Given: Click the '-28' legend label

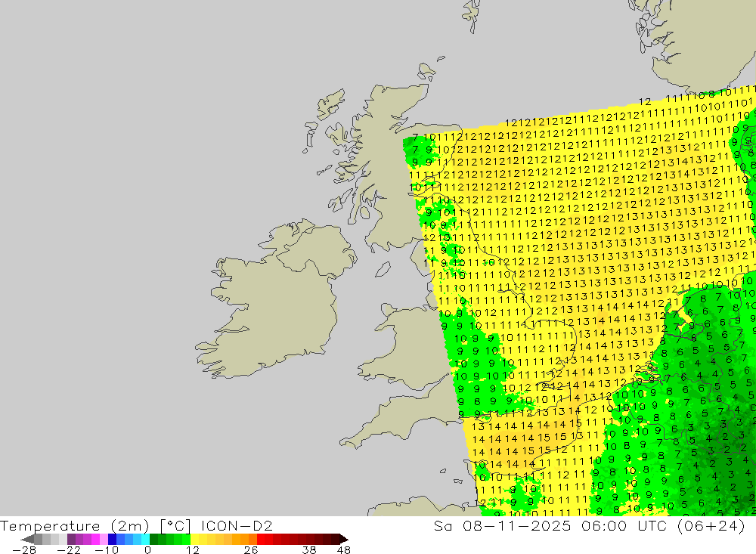Looking at the screenshot, I should (24, 550).
